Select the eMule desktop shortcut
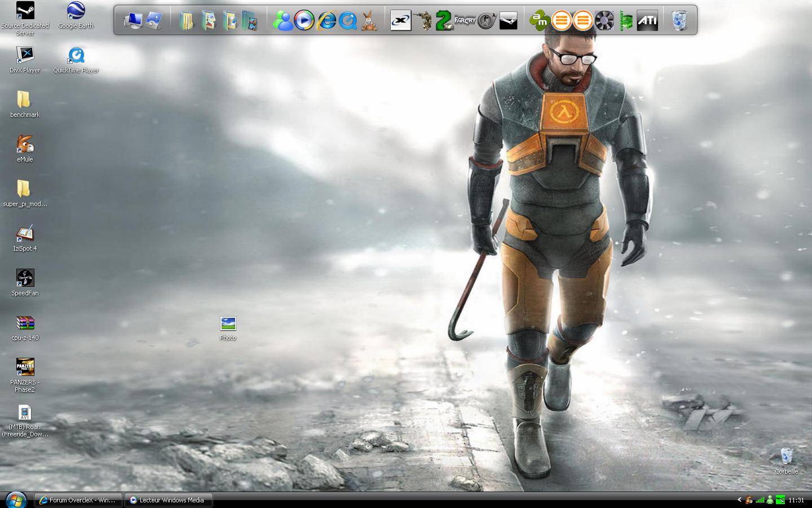 (x=25, y=149)
